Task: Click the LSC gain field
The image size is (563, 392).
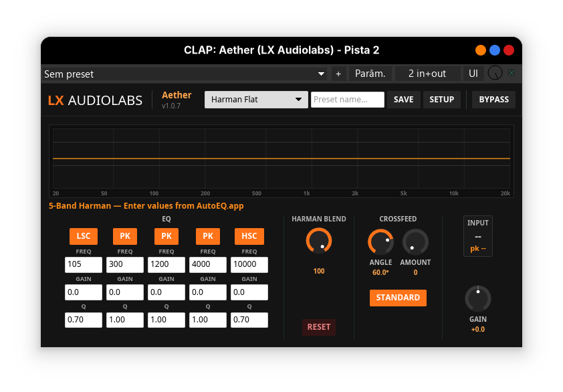Action: [84, 292]
